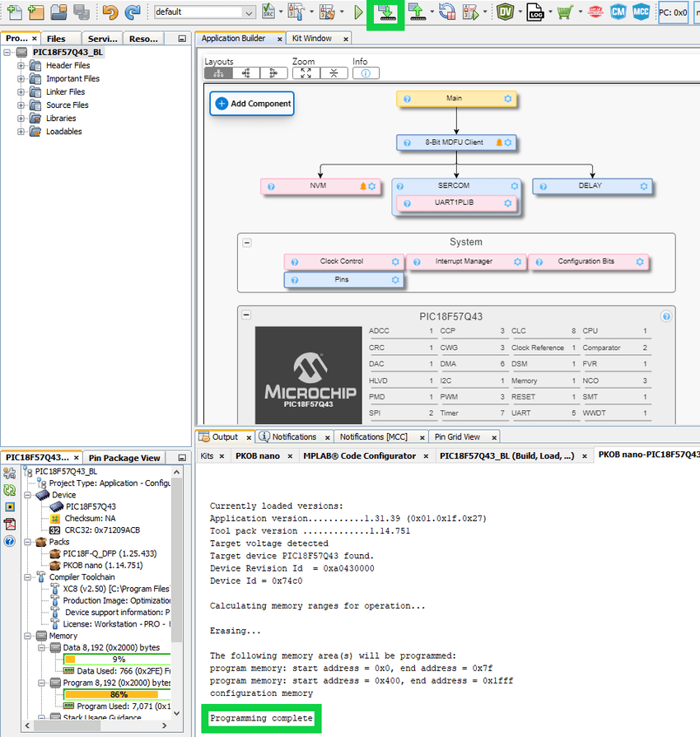
Task: Select the first tree layout option
Action: 218,73
